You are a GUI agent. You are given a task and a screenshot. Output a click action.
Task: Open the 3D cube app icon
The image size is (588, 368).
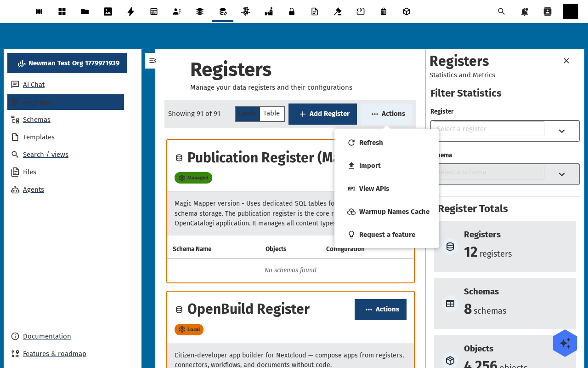[407, 11]
